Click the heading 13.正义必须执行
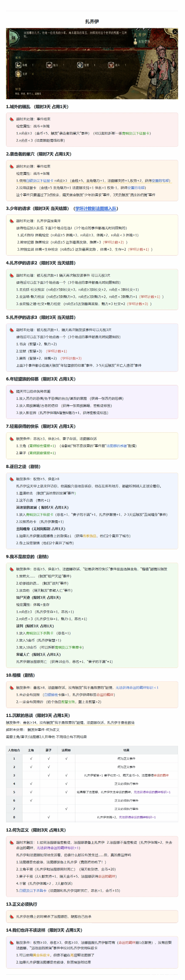This screenshot has width=185, height=980. 22,904
